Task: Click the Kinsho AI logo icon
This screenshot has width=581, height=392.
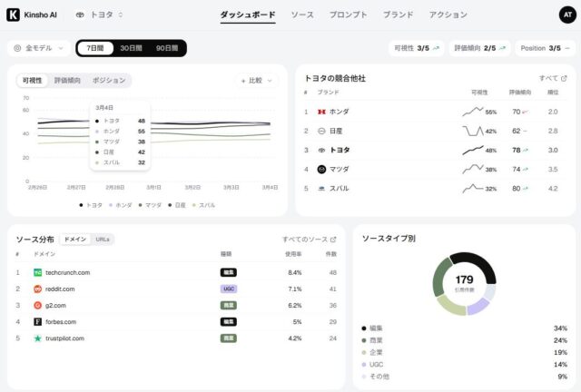Action: [13, 15]
